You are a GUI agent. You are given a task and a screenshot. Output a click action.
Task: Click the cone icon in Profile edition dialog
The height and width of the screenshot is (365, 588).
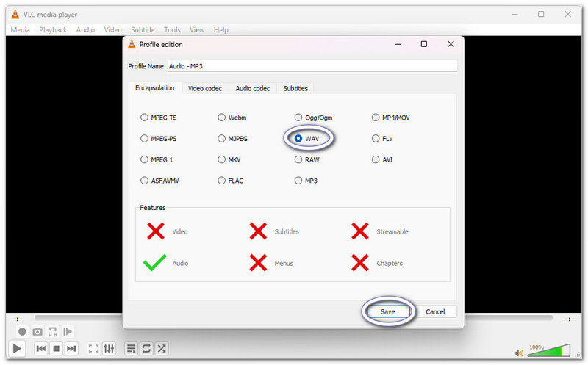coord(132,44)
